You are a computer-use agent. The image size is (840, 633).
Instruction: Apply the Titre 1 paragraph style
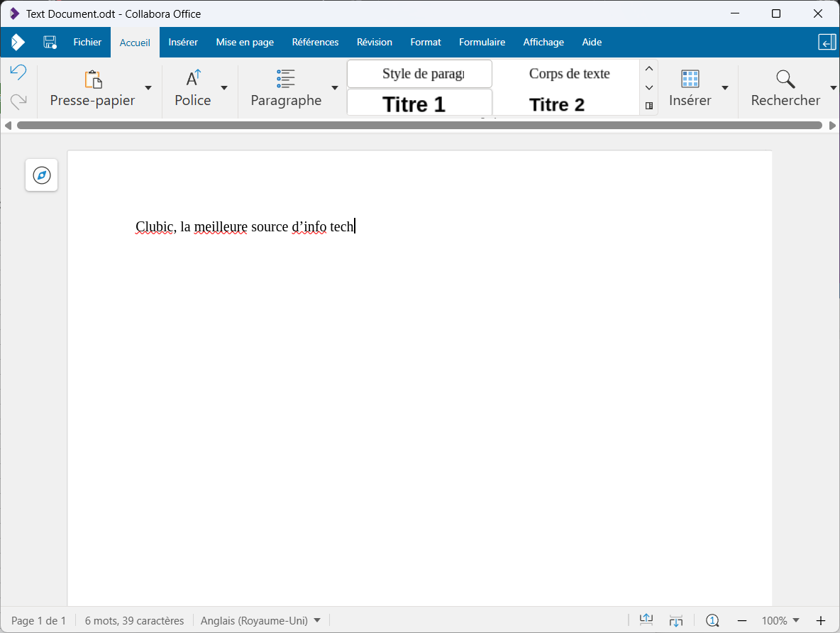tap(419, 104)
